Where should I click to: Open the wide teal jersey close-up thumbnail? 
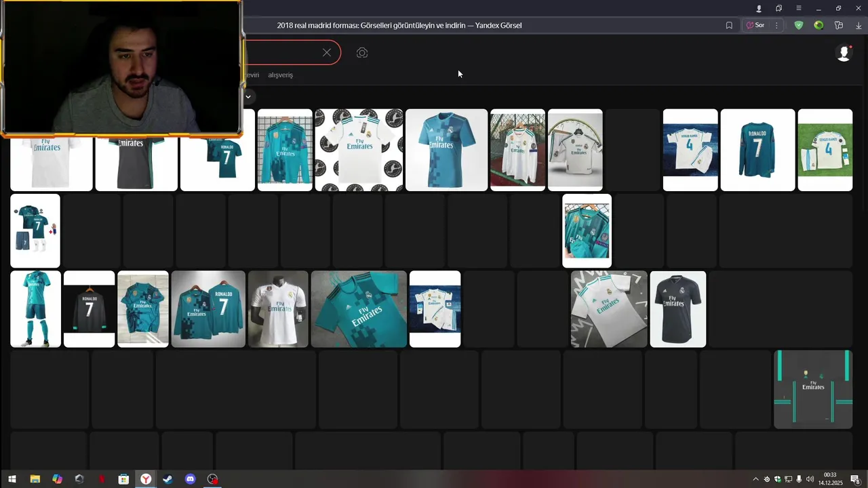(x=359, y=309)
